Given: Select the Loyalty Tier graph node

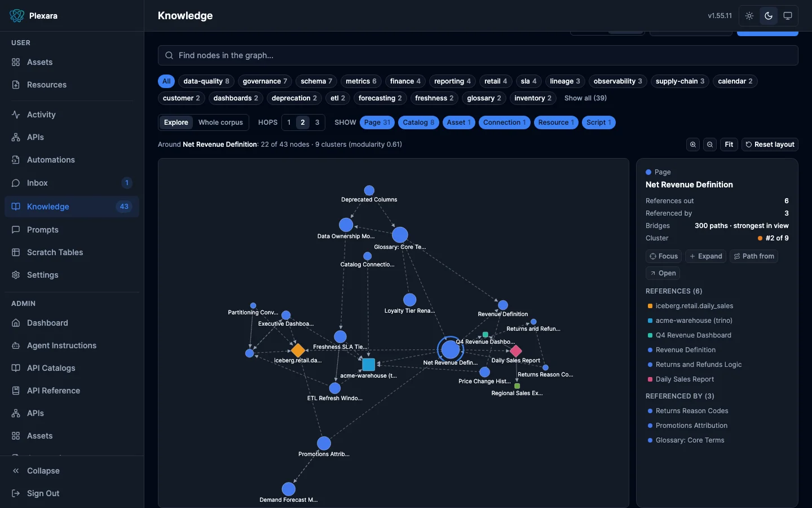Looking at the screenshot, I should [x=410, y=300].
